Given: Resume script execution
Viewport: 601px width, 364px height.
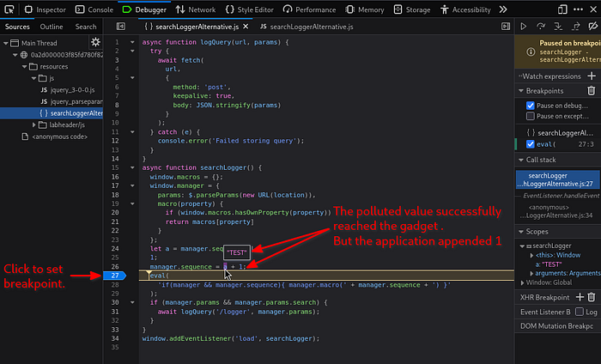Looking at the screenshot, I should (523, 27).
